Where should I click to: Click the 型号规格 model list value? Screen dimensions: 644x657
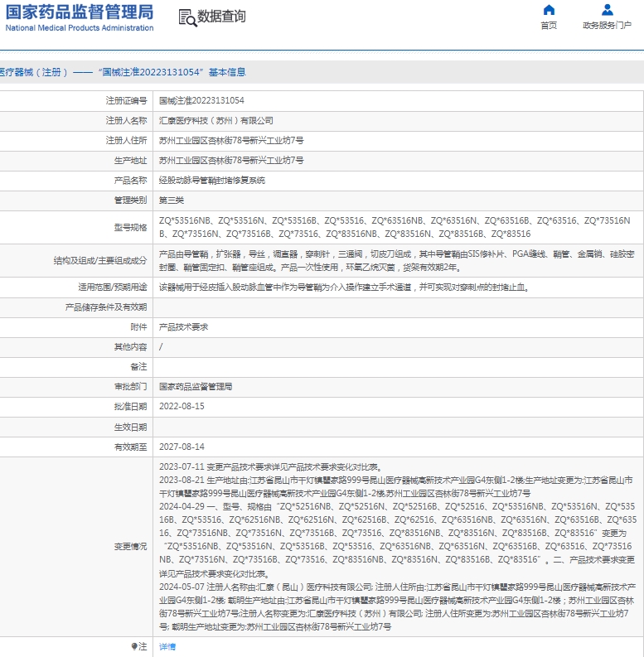click(x=395, y=227)
